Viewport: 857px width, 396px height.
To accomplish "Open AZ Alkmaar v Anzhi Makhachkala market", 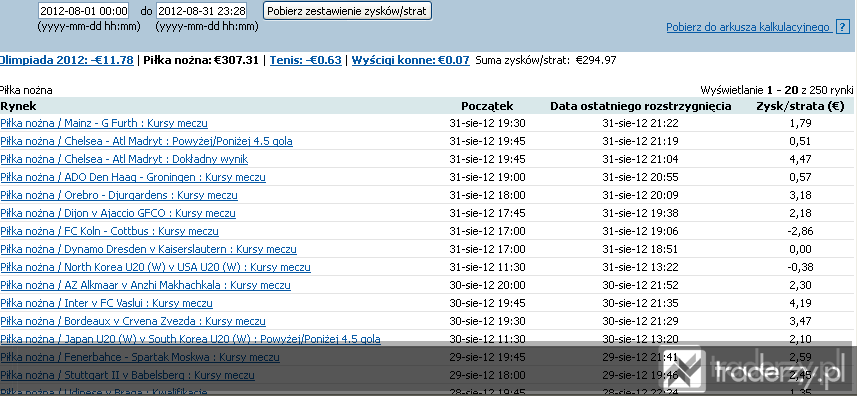I will 145,286.
